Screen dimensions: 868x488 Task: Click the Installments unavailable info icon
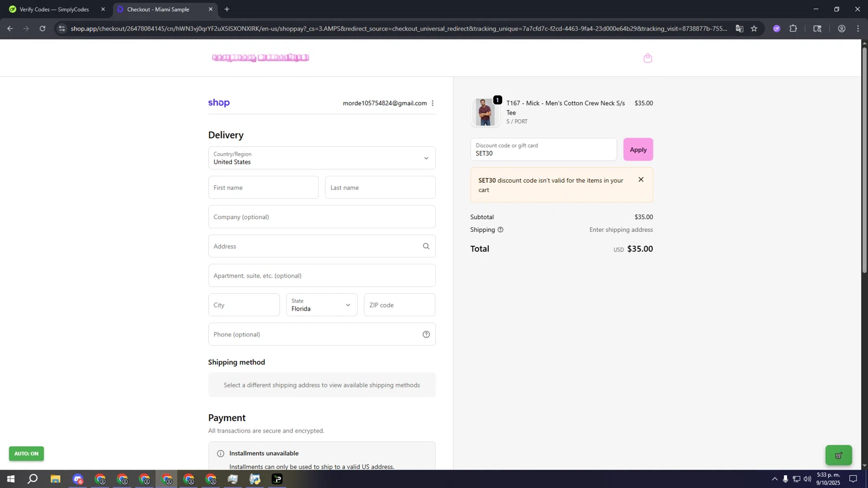click(220, 453)
